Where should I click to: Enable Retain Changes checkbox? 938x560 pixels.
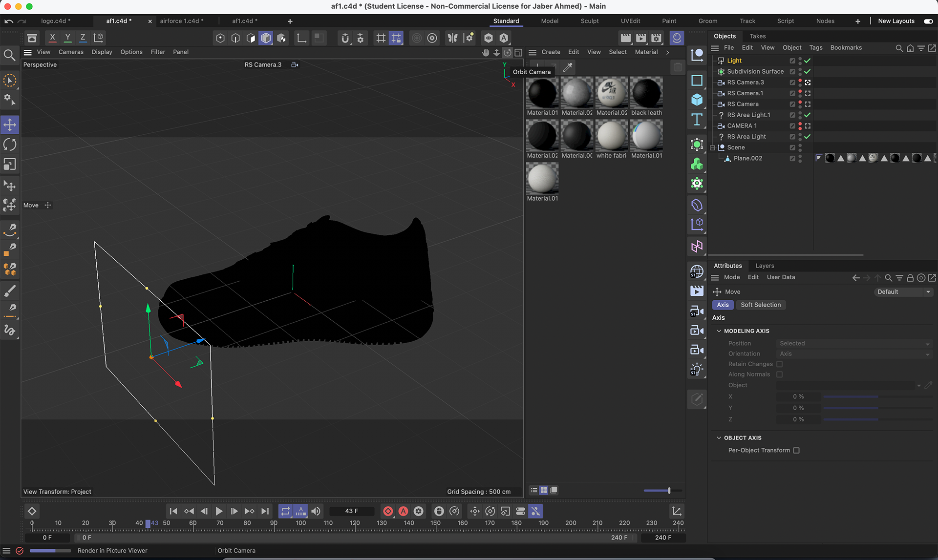tap(780, 364)
